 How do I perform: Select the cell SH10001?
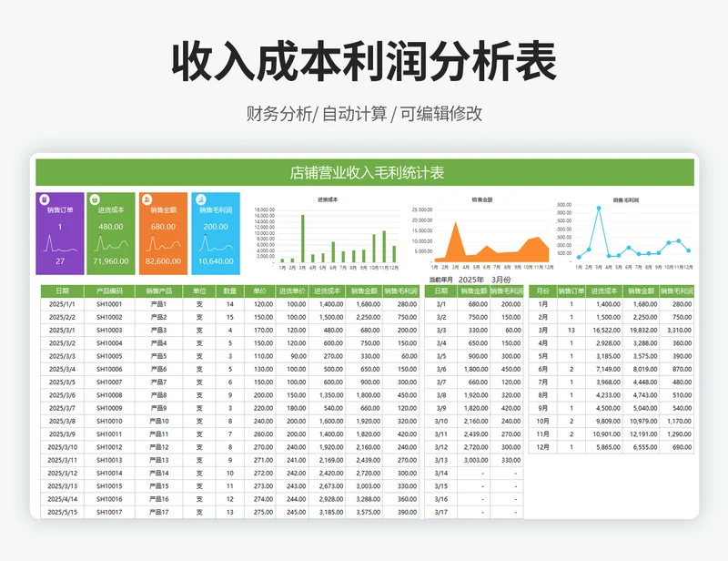(x=109, y=304)
